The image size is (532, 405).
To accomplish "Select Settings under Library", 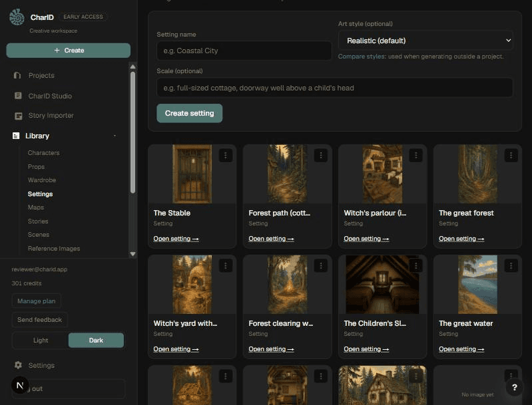I will click(x=41, y=194).
